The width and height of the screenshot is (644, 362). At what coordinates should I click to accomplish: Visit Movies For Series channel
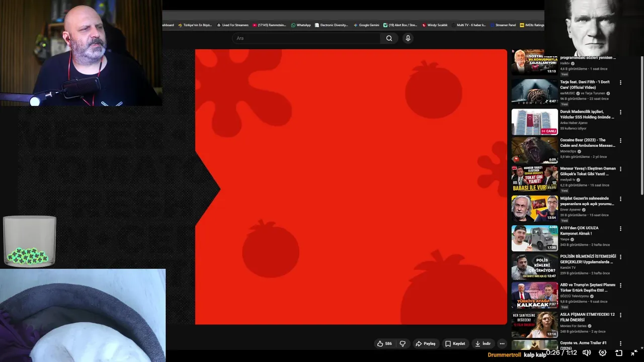[573, 326]
